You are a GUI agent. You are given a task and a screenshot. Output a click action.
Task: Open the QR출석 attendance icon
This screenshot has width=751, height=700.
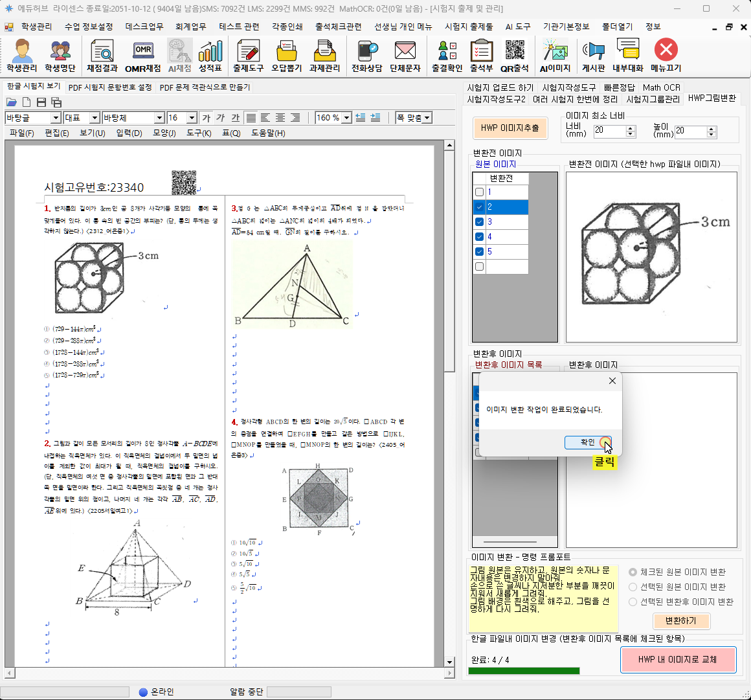click(515, 56)
